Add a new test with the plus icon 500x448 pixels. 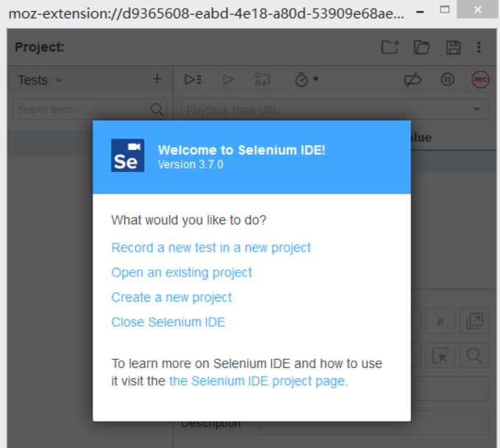(x=157, y=79)
